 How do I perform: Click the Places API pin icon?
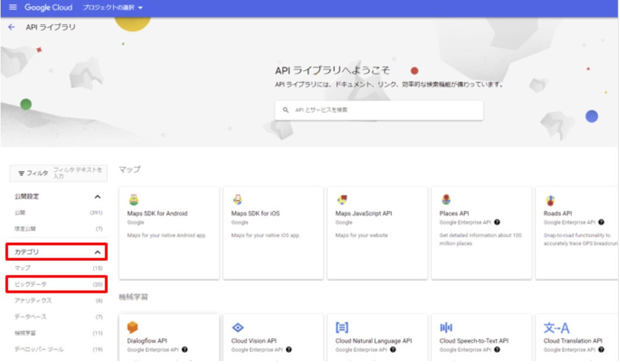tap(446, 200)
